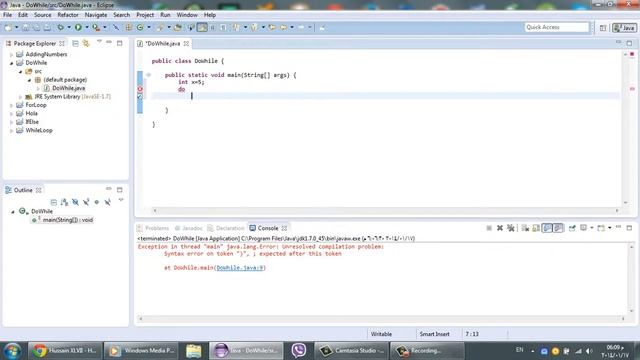The width and height of the screenshot is (640, 360).
Task: Open the Project menu
Action: tap(145, 15)
